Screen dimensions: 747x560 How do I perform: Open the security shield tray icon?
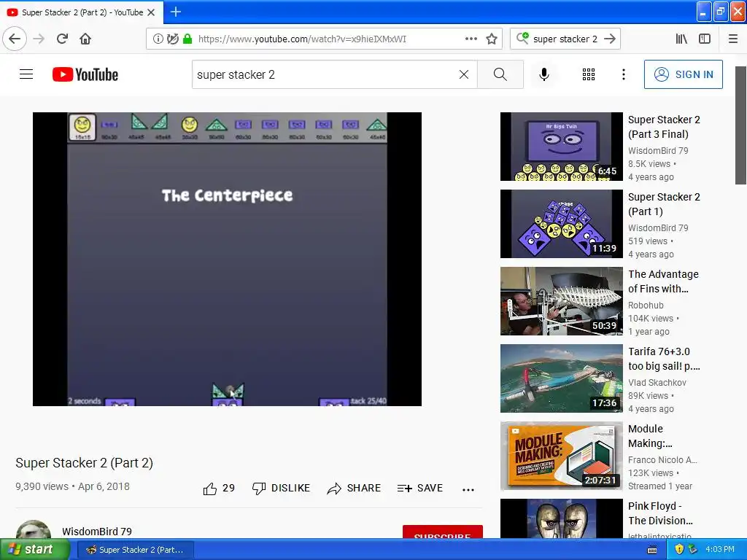(679, 550)
